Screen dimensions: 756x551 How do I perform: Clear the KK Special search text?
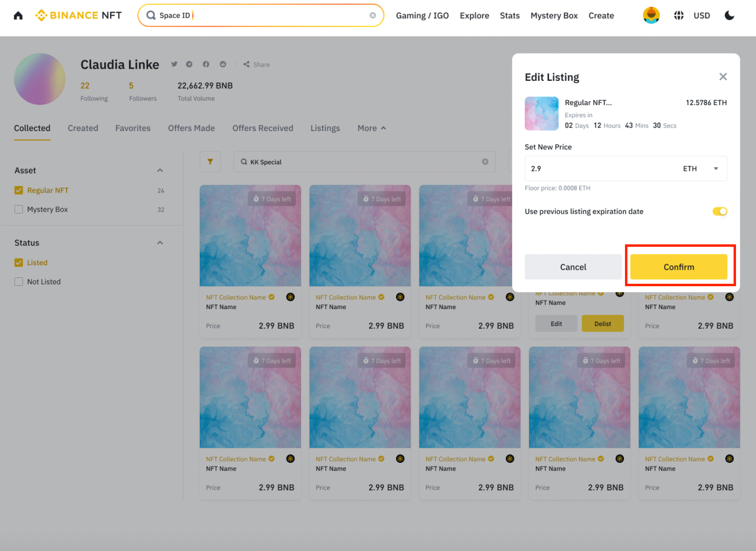click(x=485, y=162)
